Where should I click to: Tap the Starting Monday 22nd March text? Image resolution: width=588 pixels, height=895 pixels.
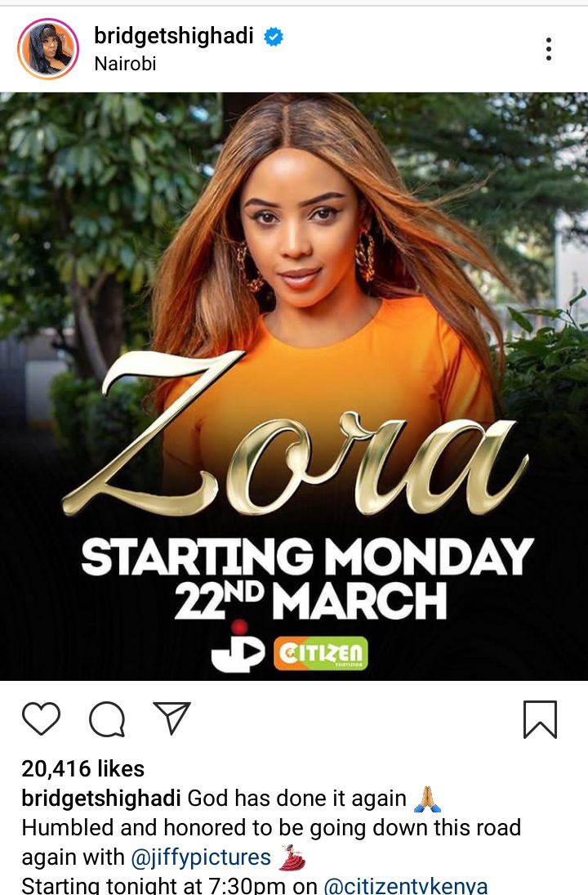[307, 579]
